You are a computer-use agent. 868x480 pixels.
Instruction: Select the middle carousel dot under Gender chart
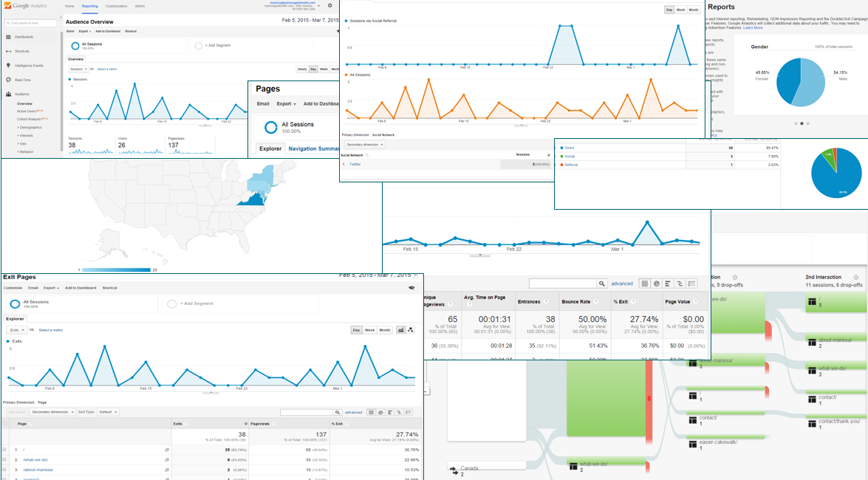[x=802, y=123]
